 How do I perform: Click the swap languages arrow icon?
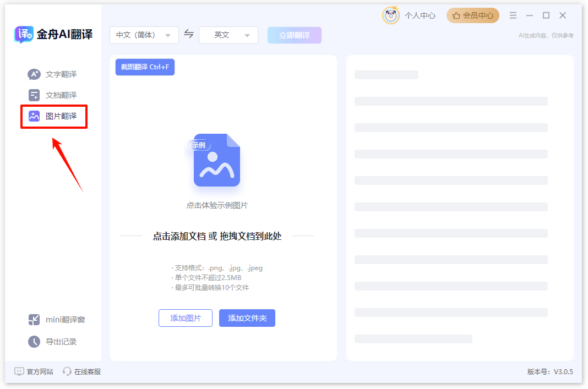(189, 35)
